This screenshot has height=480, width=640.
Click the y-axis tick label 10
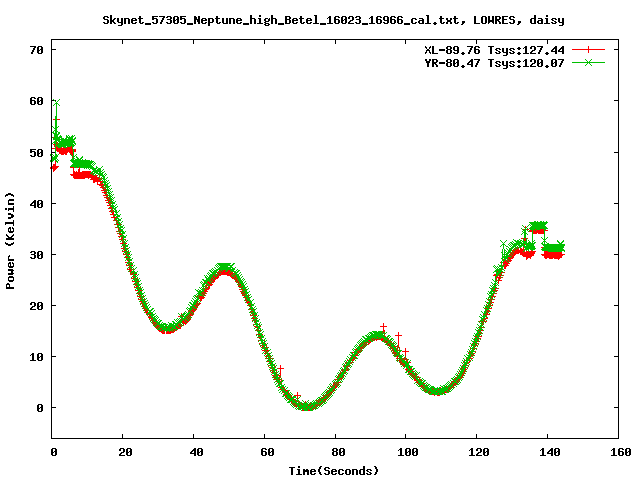click(36, 357)
